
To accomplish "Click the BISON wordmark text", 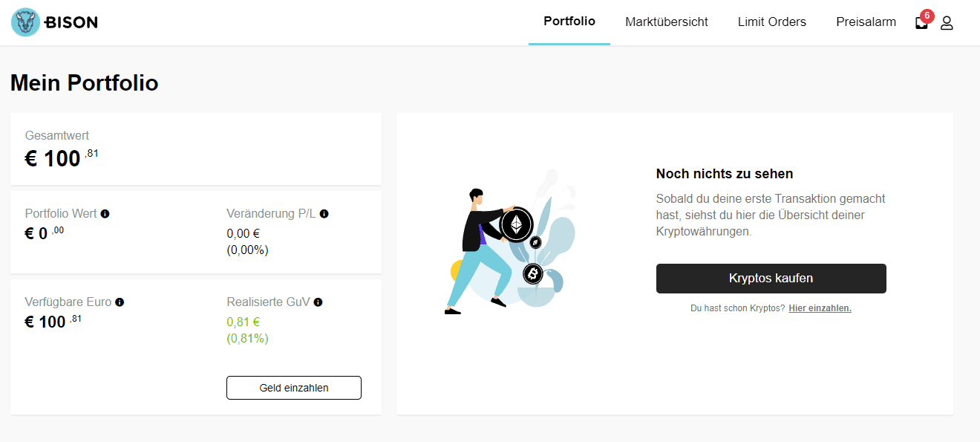I will pyautogui.click(x=71, y=22).
